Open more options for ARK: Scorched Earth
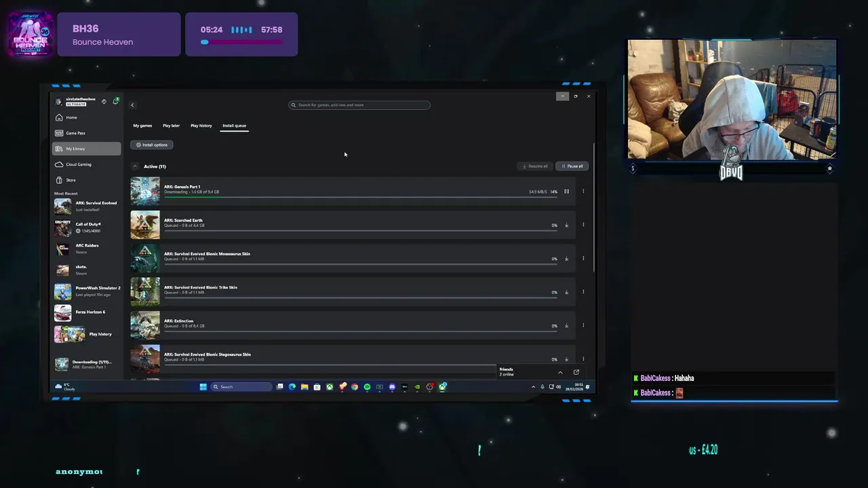Screen dimensions: 868x488 [x=583, y=225]
